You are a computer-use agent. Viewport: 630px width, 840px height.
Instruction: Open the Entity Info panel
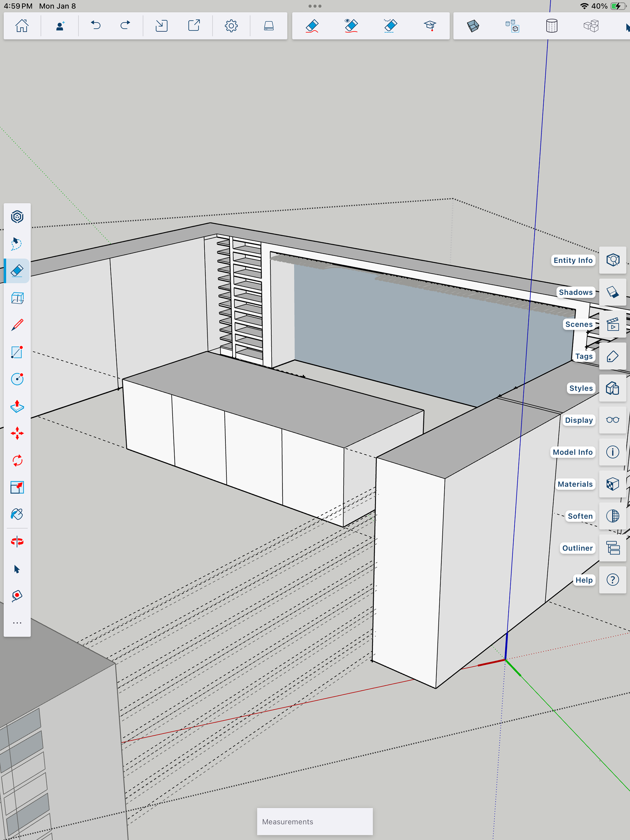(613, 260)
